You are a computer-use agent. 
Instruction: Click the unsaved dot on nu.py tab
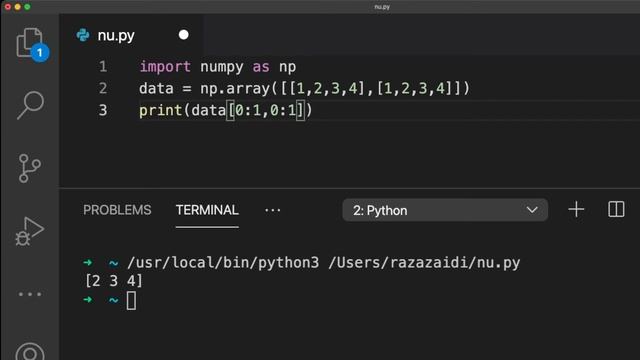pyautogui.click(x=184, y=35)
